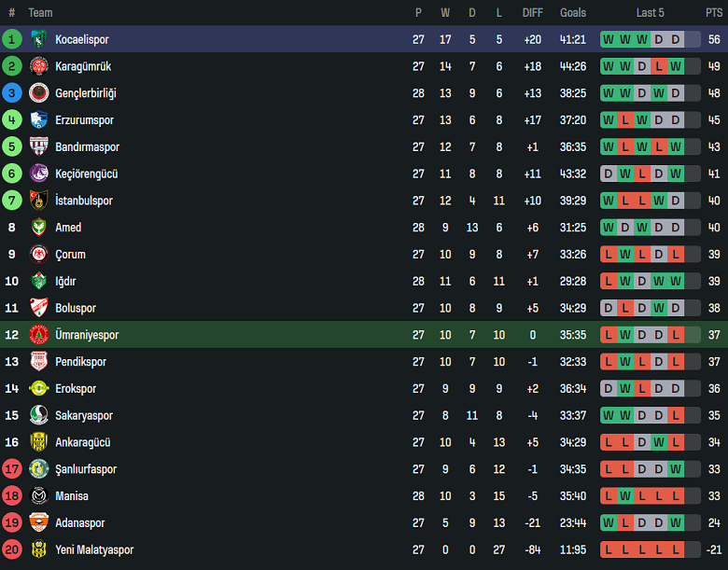Click the green position 1 rank badge
The width and height of the screenshot is (728, 570).
[12, 39]
